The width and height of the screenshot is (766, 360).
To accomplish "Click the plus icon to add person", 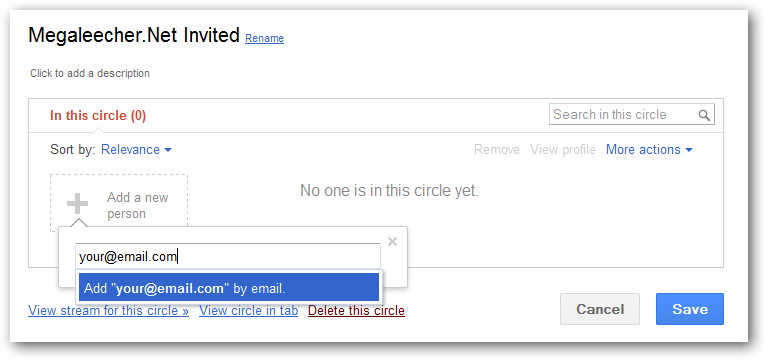I will pyautogui.click(x=78, y=204).
